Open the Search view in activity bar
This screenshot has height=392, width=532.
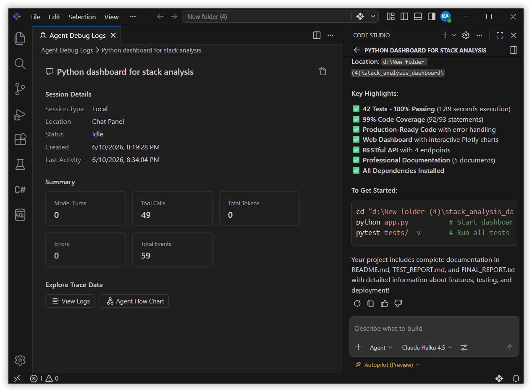point(20,64)
